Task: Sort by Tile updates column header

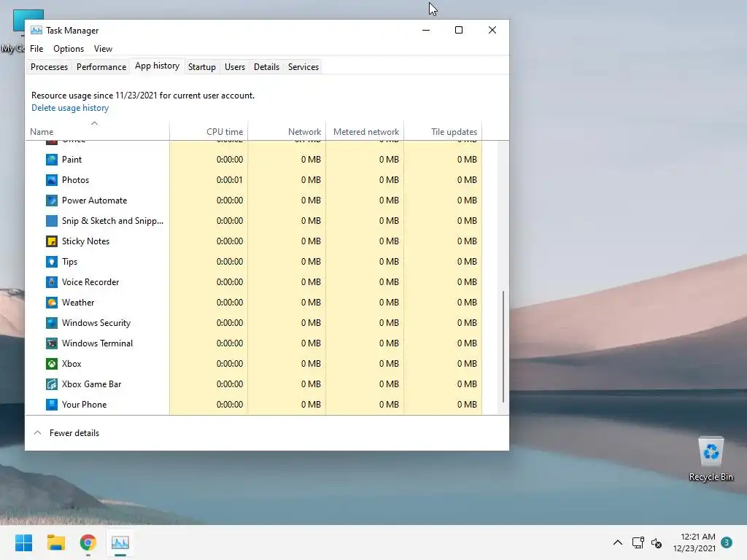Action: tap(443, 131)
